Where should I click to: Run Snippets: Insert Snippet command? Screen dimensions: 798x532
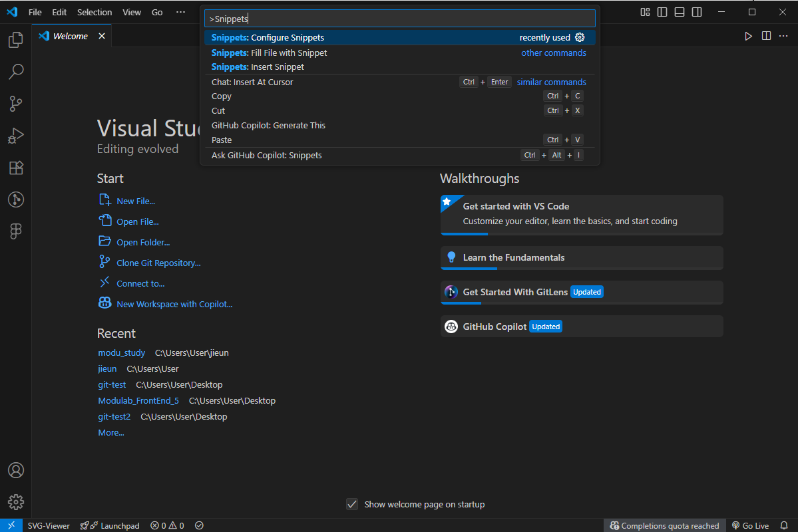(399, 66)
